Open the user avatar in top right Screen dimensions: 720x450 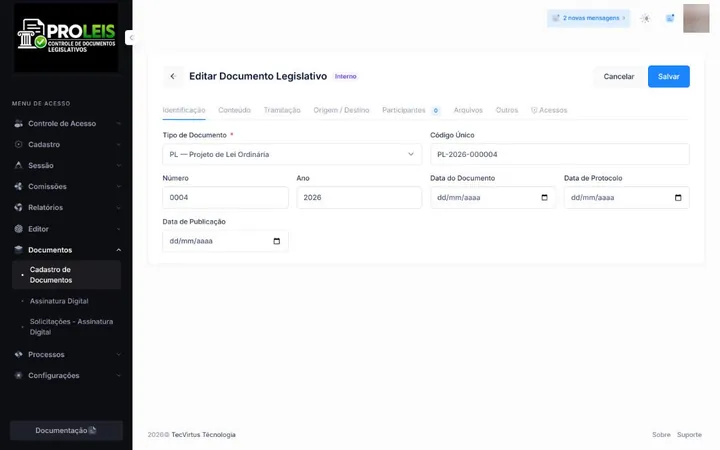point(696,18)
